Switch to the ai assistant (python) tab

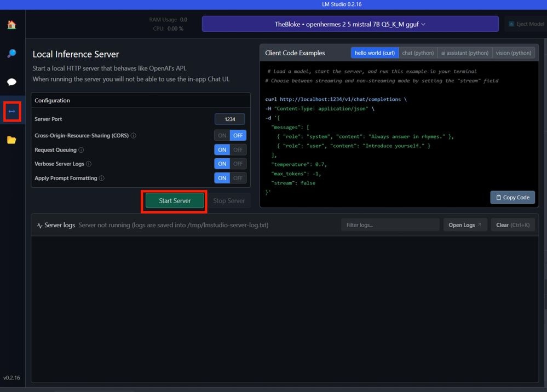click(465, 53)
